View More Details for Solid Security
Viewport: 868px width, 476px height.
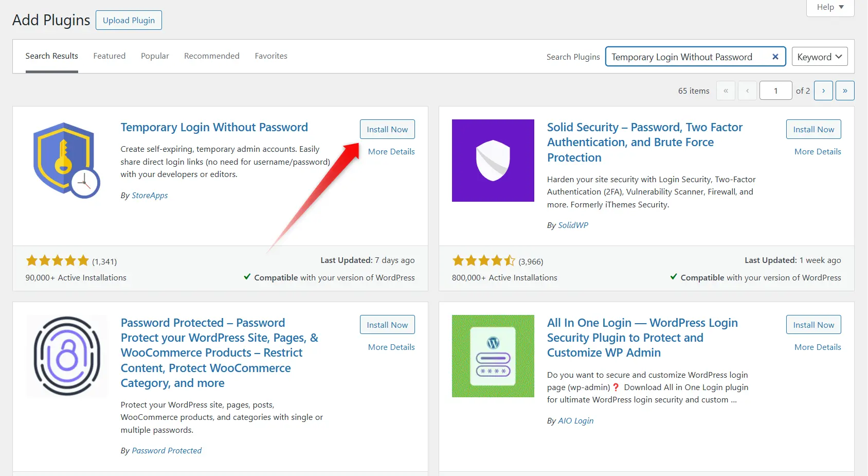click(x=817, y=152)
